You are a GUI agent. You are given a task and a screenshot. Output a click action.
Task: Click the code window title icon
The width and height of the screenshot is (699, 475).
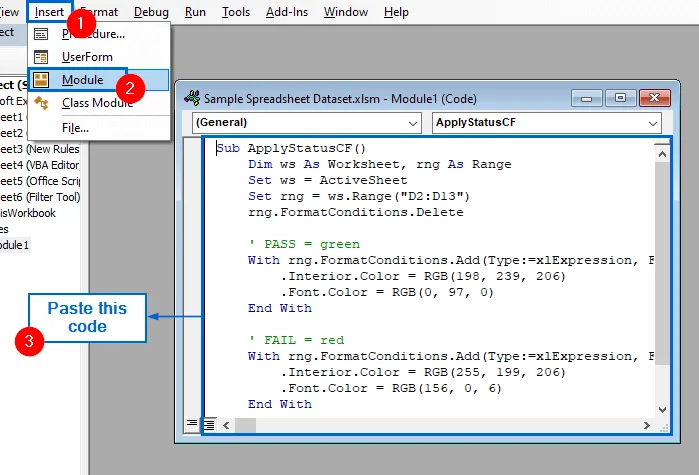pyautogui.click(x=192, y=98)
